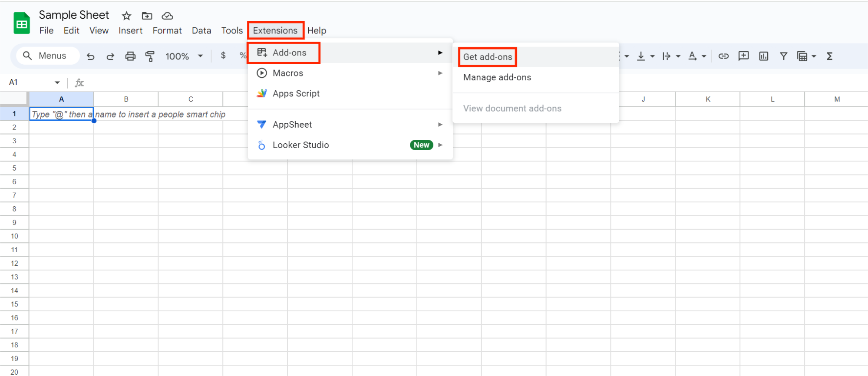868x376 pixels.
Task: Open the Tools menu
Action: click(232, 30)
